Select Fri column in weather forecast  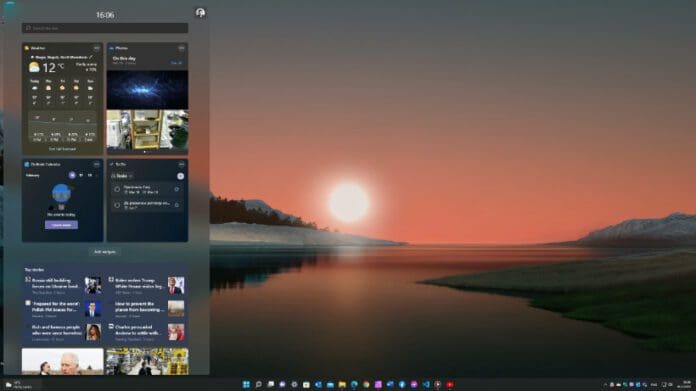point(62,92)
